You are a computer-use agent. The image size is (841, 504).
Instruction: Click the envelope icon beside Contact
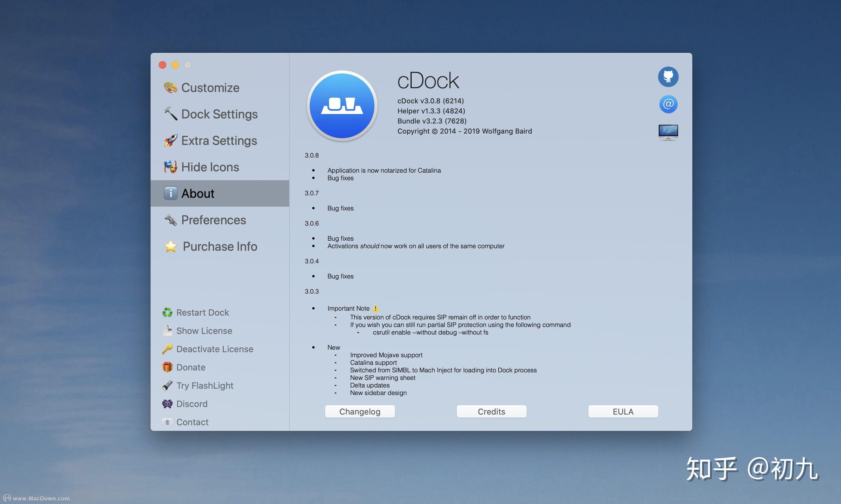[x=167, y=422]
